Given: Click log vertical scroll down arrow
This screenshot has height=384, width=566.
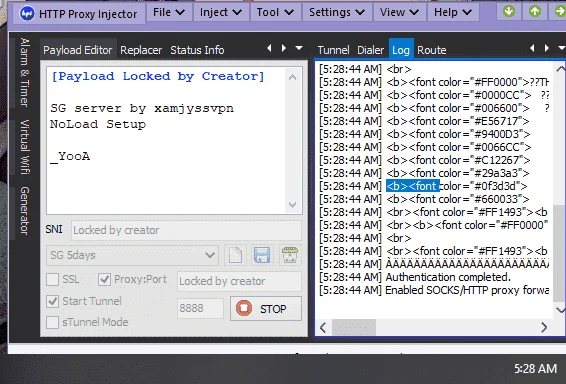Looking at the screenshot, I should 560,310.
